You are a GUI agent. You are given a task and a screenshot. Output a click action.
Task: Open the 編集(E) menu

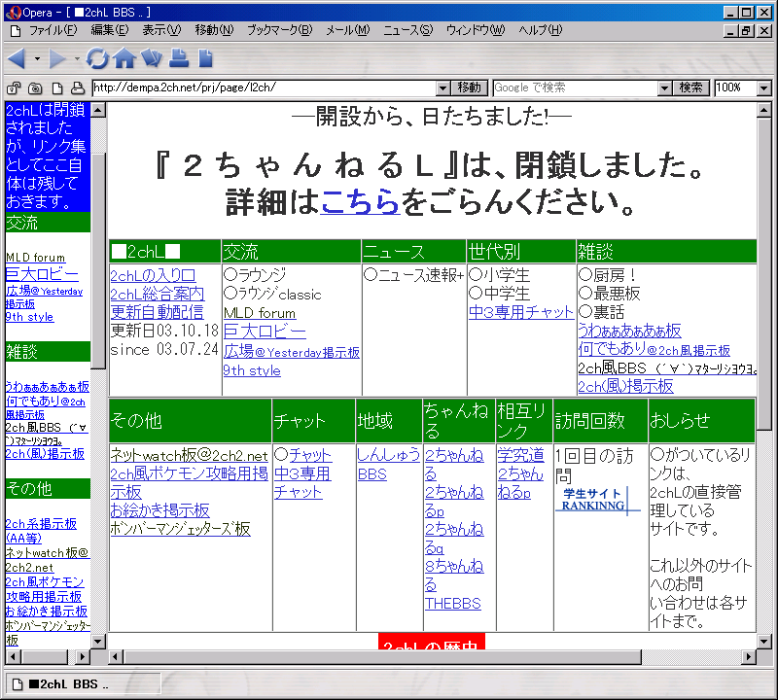point(110,30)
